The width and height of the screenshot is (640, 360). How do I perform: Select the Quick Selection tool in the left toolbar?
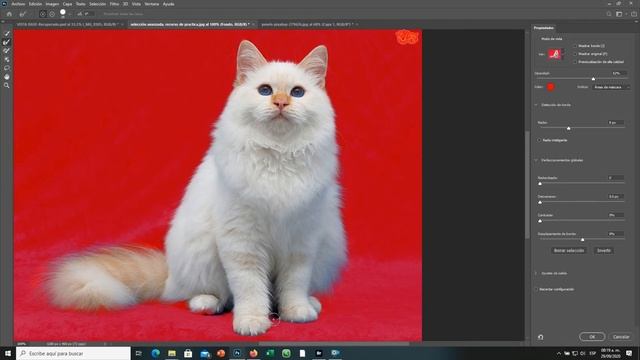point(7,33)
